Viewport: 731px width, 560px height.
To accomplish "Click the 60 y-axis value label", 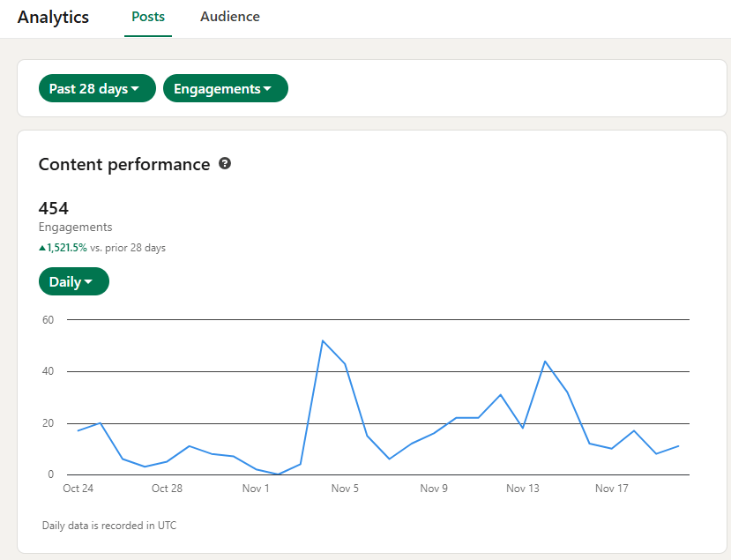I will 47,320.
